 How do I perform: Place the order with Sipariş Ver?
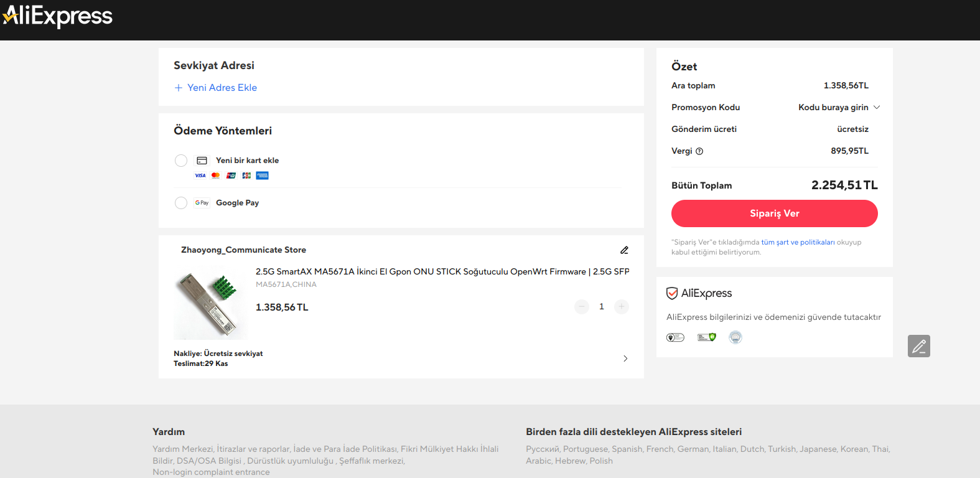tap(775, 213)
